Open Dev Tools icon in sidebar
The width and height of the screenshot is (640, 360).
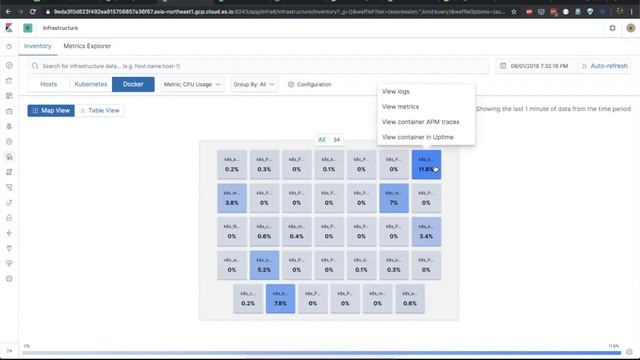click(9, 248)
